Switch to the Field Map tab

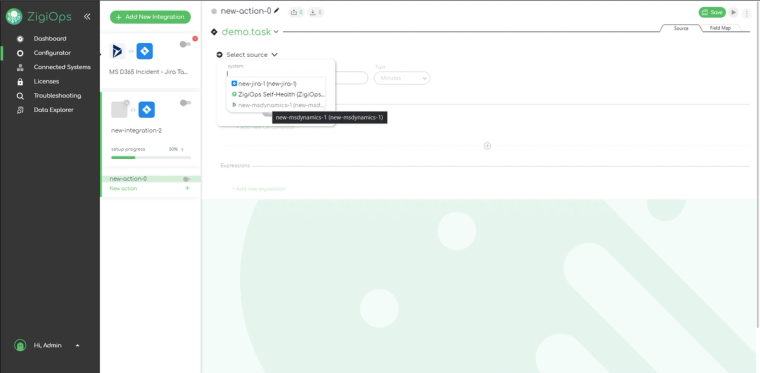[720, 28]
